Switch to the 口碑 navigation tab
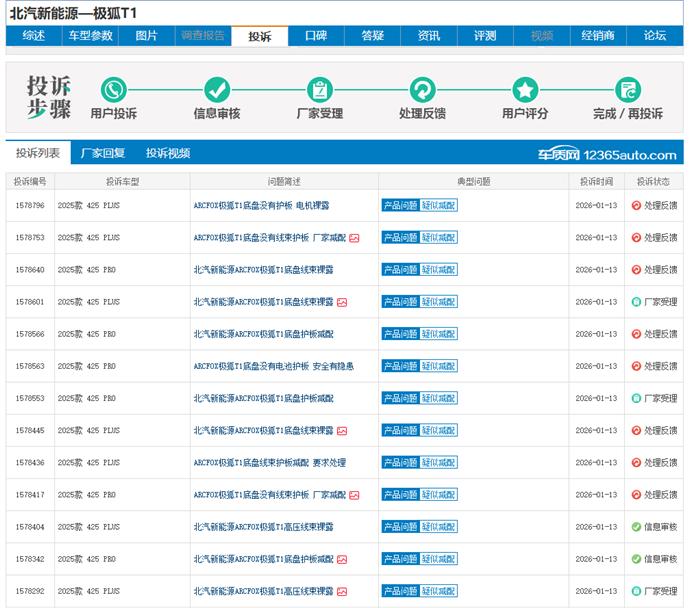The height and width of the screenshot is (608, 700). click(x=316, y=36)
